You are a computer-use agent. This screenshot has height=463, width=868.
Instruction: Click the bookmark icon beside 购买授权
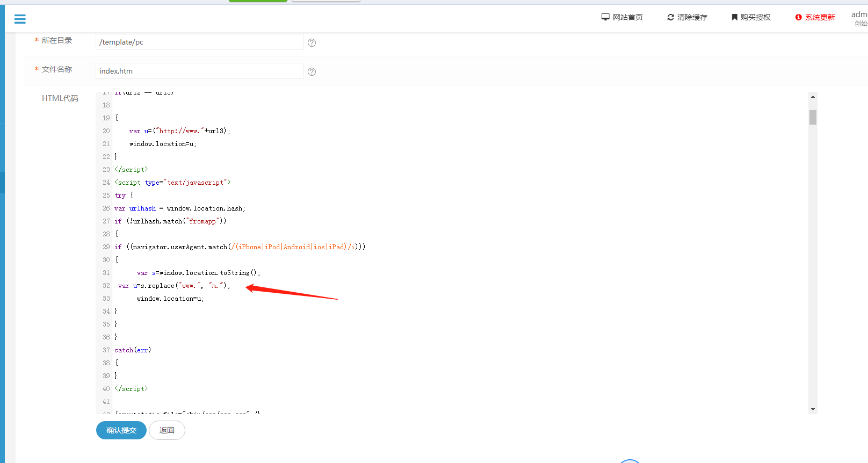734,17
